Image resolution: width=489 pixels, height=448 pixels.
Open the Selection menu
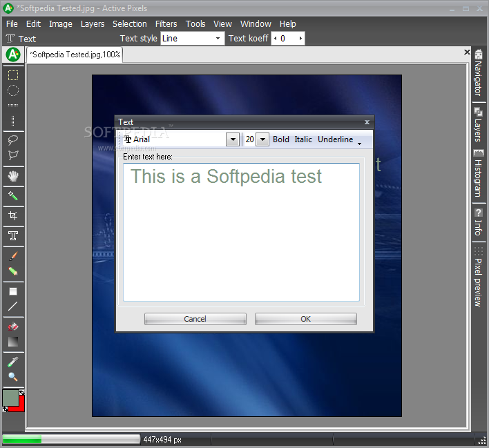point(129,24)
